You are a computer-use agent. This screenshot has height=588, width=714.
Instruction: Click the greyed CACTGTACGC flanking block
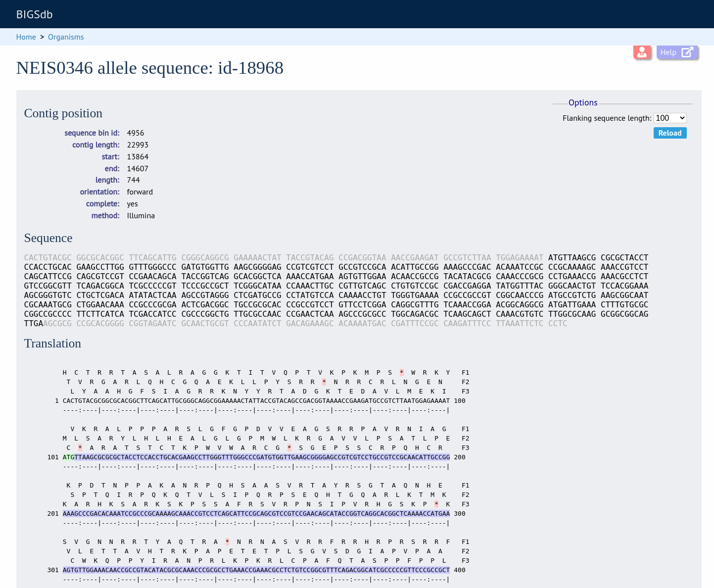coord(48,258)
